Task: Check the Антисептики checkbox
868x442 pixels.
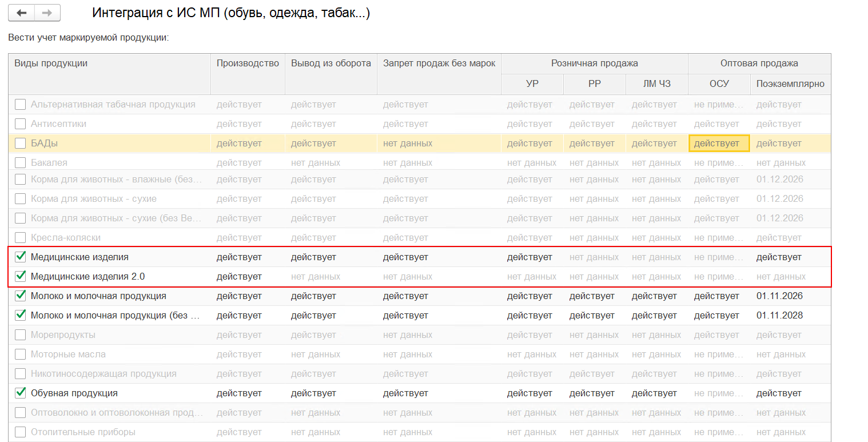Action: pos(21,124)
